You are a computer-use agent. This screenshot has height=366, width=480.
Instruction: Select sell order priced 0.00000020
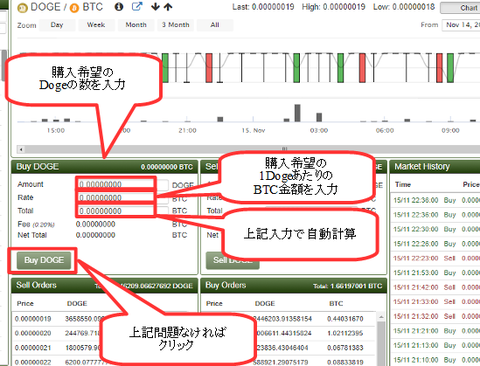(104, 333)
